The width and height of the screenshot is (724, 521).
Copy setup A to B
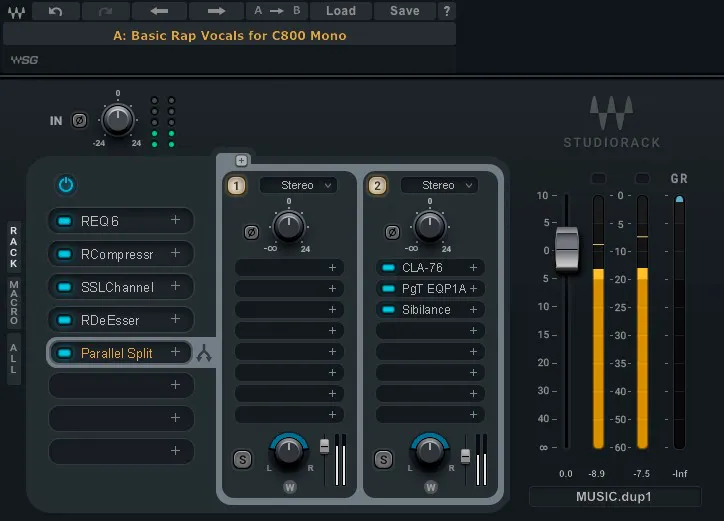277,11
